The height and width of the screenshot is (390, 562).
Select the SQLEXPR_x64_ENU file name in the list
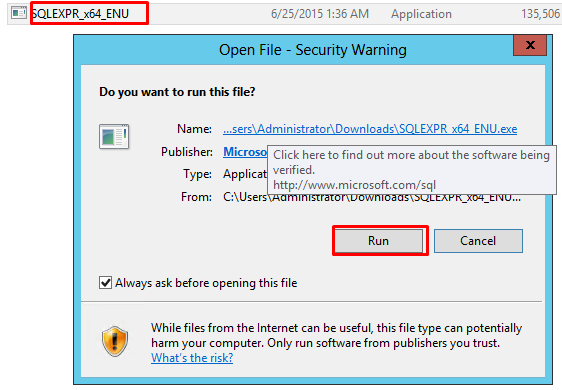(x=81, y=14)
